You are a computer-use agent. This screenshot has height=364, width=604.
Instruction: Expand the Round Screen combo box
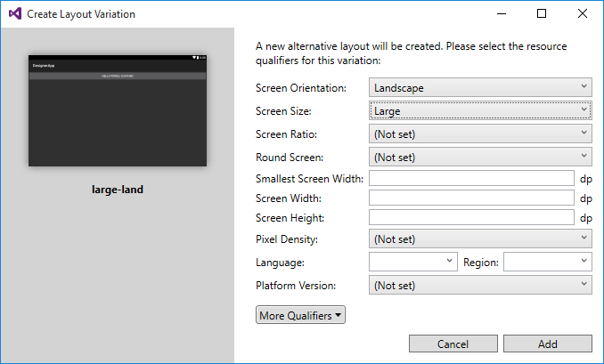[480, 157]
